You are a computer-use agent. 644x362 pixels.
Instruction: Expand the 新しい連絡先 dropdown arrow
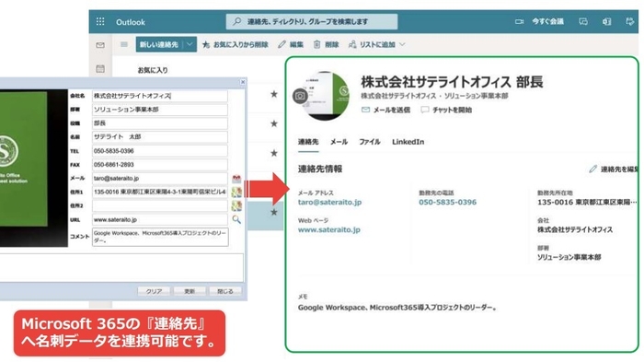pos(190,44)
